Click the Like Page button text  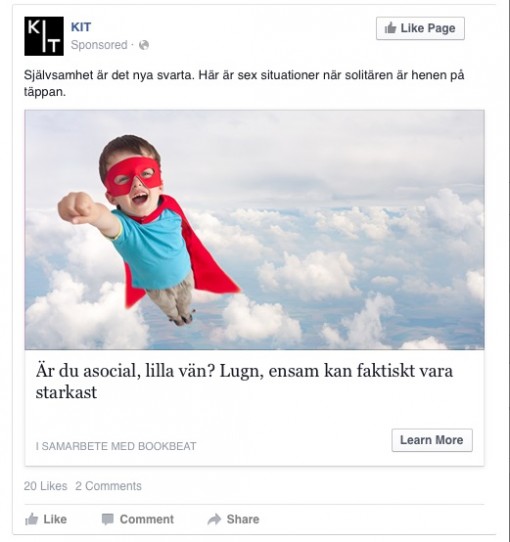pos(428,28)
